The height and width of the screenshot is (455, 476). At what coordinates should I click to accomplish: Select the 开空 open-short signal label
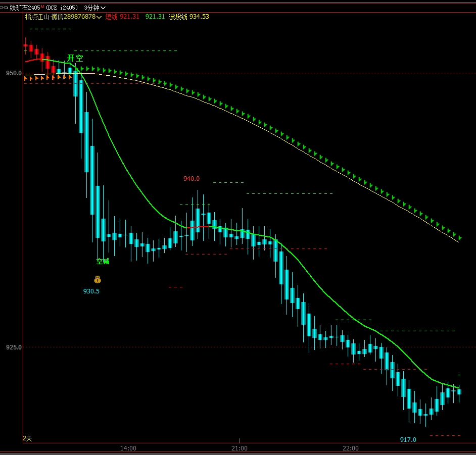[x=75, y=58]
